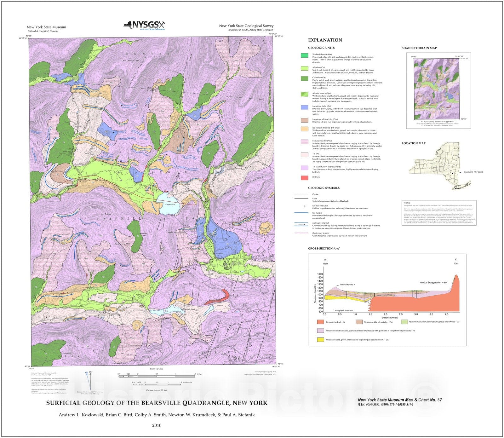Click the Quaternary alluvium cross-section swatch
The height and width of the screenshot is (438, 504).
[x=404, y=322]
